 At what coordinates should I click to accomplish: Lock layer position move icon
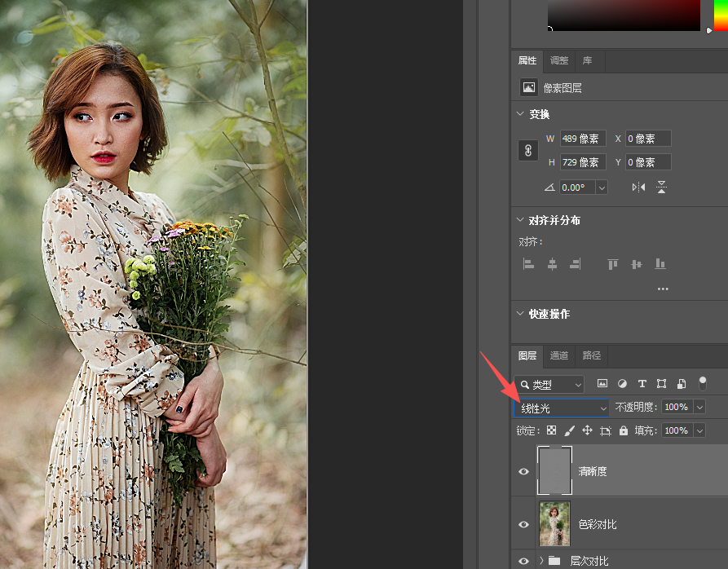pos(587,430)
